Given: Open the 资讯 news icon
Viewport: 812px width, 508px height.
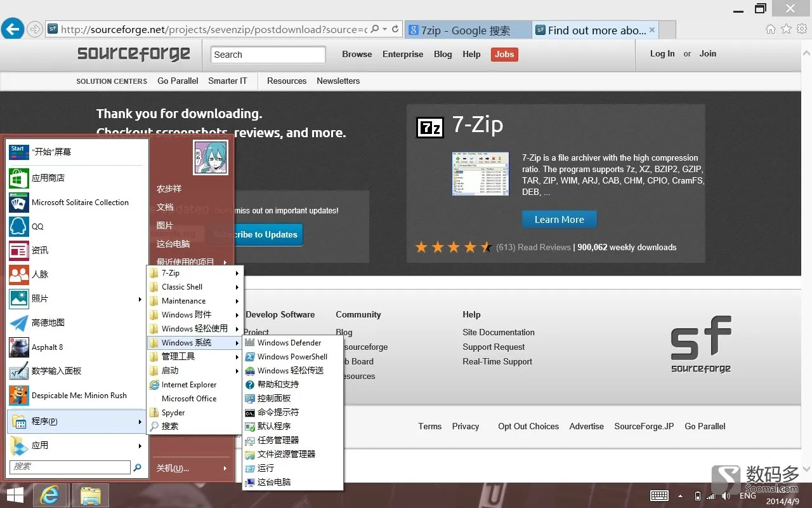Looking at the screenshot, I should (x=19, y=251).
